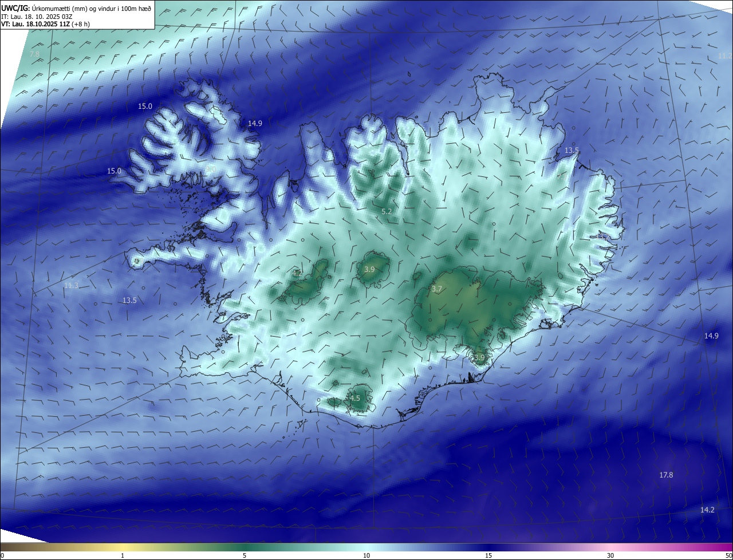
Task: Click the color scale tick label 1
Action: click(x=123, y=555)
